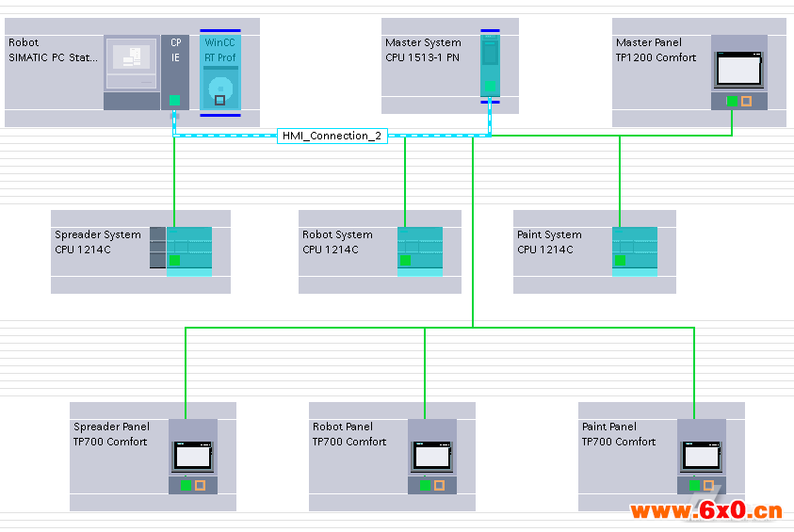Select the HMI_Connection_2 label
The width and height of the screenshot is (794, 532).
(332, 136)
